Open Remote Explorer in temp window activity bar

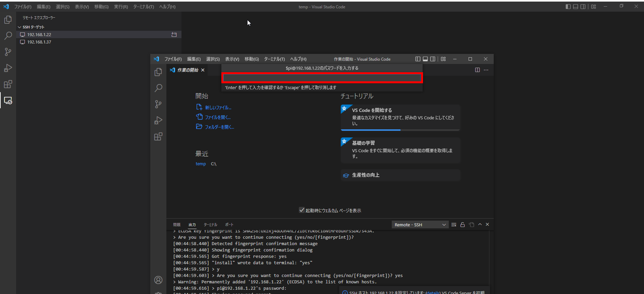(x=8, y=101)
